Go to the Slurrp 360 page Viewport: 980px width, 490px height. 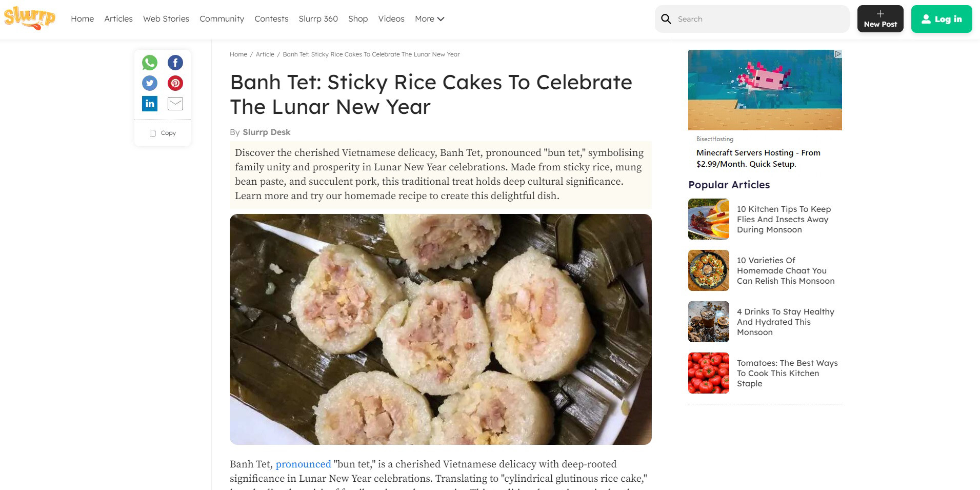coord(318,19)
